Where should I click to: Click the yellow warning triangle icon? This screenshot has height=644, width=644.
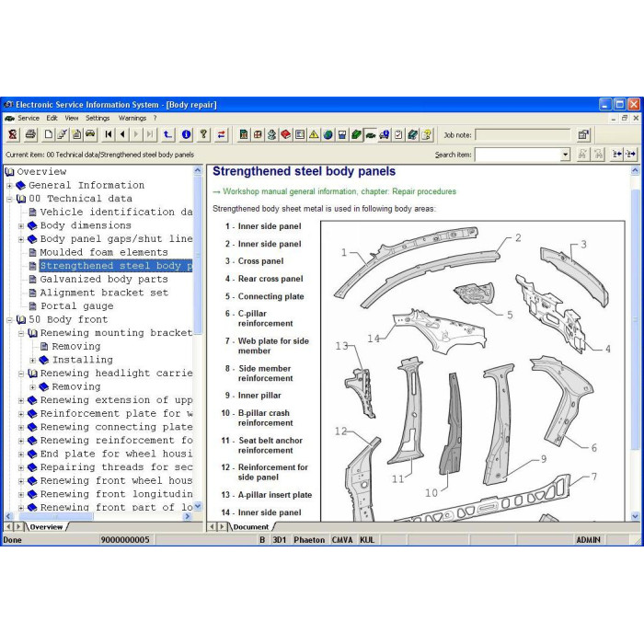pos(314,134)
